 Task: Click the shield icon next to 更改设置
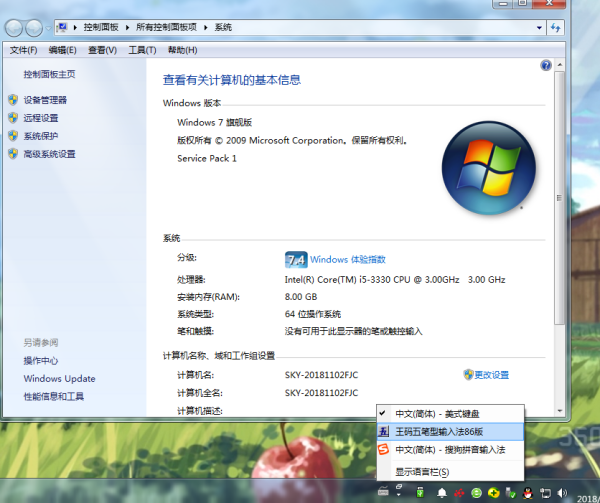468,374
